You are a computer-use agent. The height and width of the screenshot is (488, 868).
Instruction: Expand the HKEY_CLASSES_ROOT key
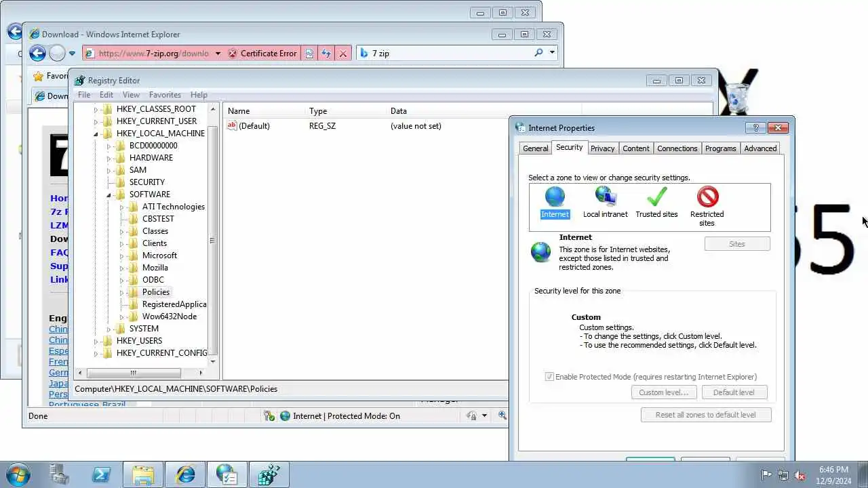(x=96, y=109)
